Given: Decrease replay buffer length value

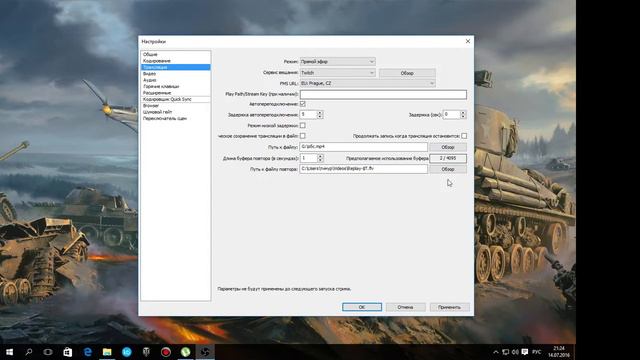Looking at the screenshot, I should 320,160.
